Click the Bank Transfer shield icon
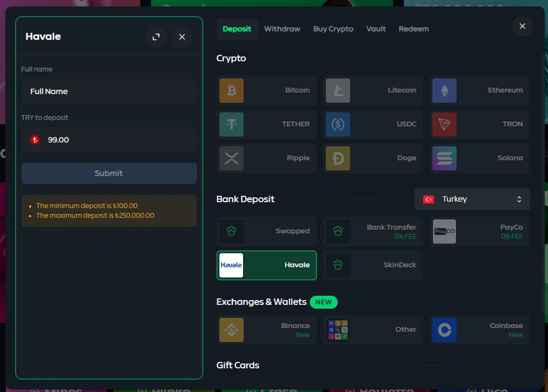The image size is (548, 392). pos(338,231)
